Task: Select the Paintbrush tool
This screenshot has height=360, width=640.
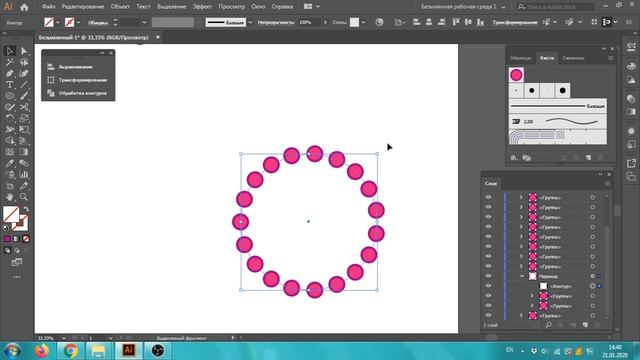Action: (24, 96)
